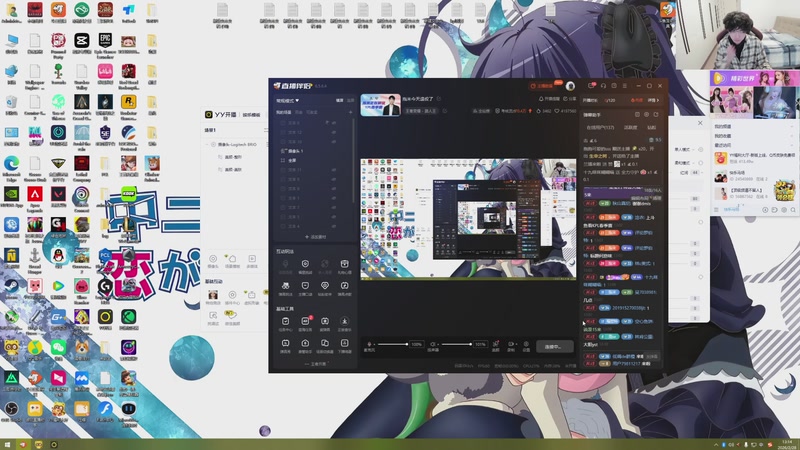800x450 pixels.
Task: Adjust the speaker volume slider
Action: click(457, 344)
